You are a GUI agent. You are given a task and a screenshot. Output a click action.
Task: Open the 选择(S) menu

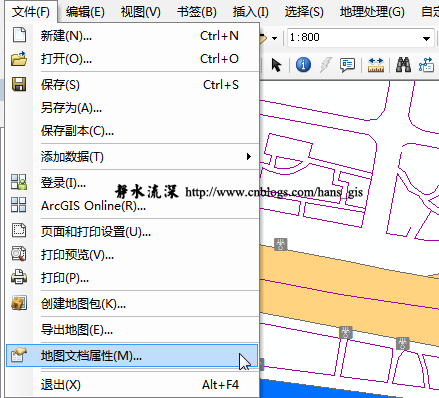tap(304, 12)
